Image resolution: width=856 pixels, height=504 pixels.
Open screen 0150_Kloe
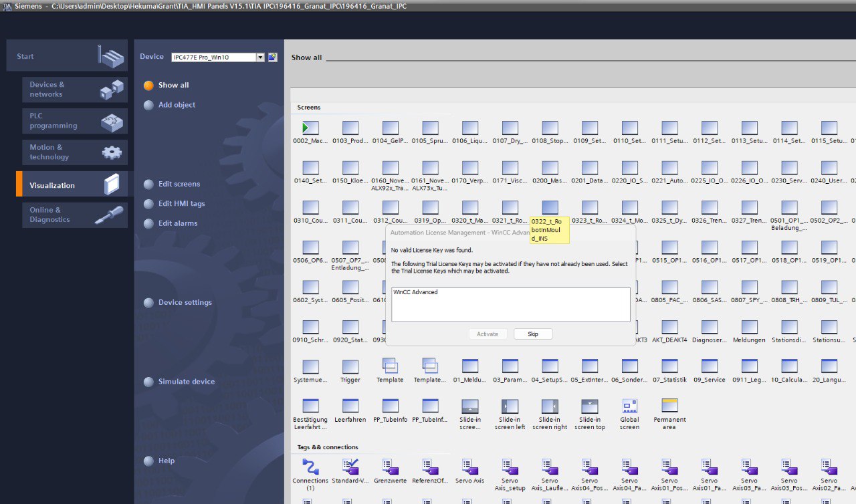click(x=350, y=168)
